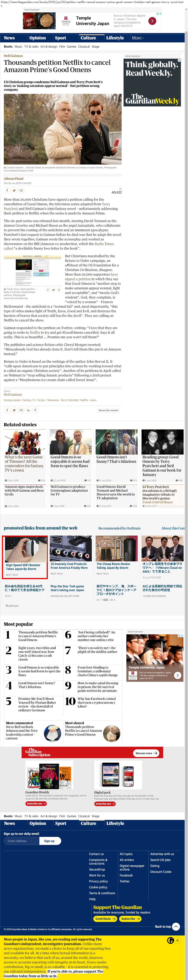Share on Pinterest beside Reuse this content
Viewport: 188px width, 980px height.
pos(35,410)
